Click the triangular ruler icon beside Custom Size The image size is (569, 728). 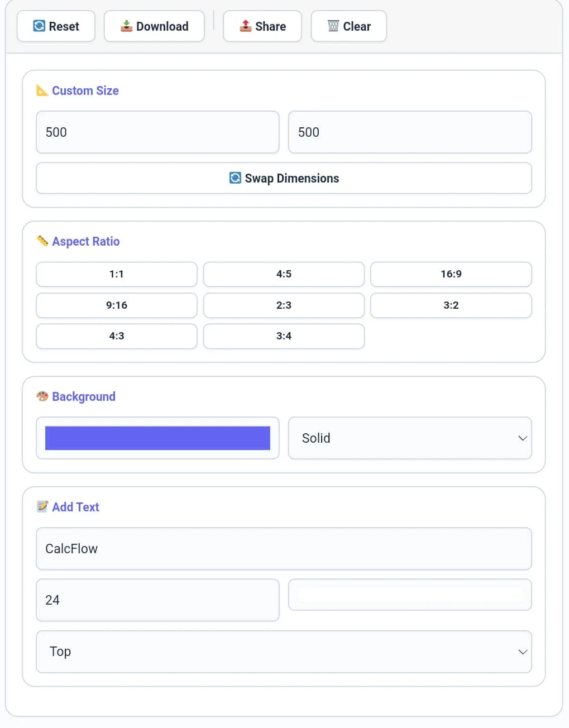pyautogui.click(x=43, y=90)
